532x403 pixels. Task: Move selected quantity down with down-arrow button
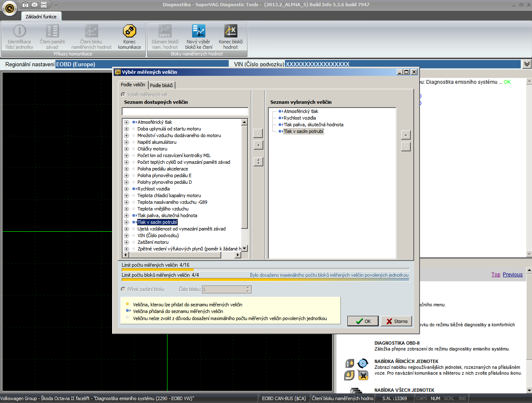point(406,147)
